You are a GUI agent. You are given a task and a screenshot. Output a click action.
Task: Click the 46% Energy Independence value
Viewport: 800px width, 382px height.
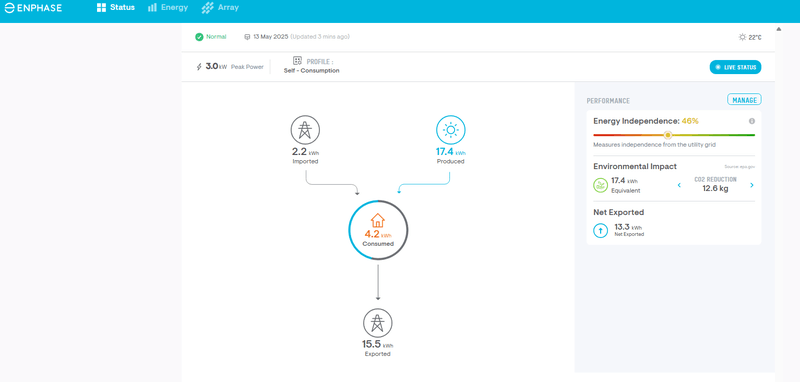690,121
